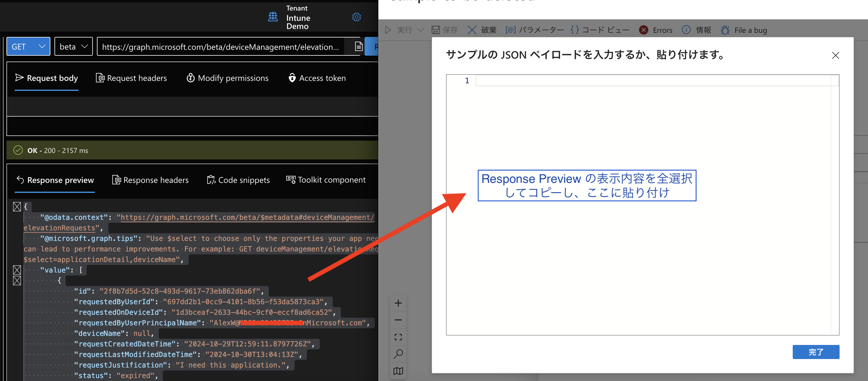868x381 pixels.
Task: Click the 完了 done button
Action: tap(816, 352)
